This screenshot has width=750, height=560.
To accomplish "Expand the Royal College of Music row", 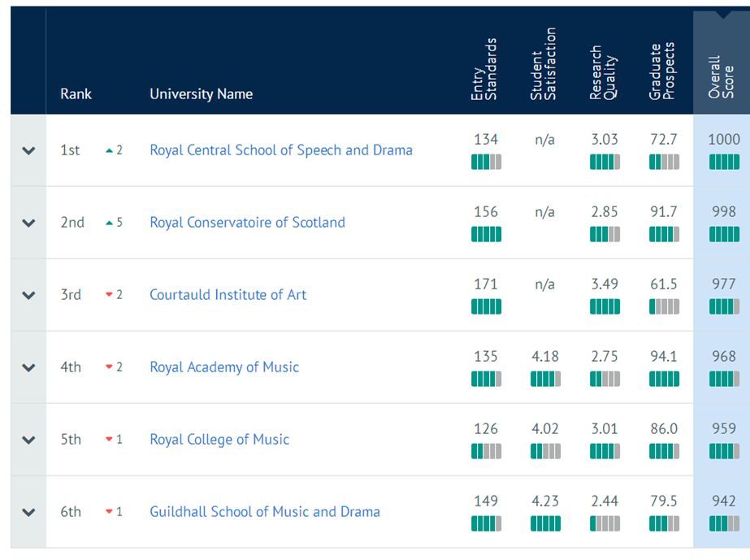I will pos(28,440).
